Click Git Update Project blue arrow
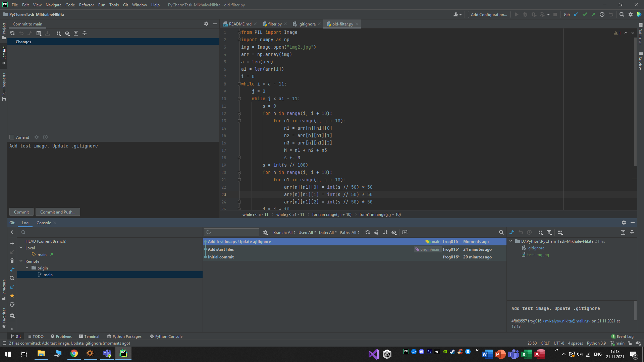The image size is (644, 362). [x=576, y=14]
